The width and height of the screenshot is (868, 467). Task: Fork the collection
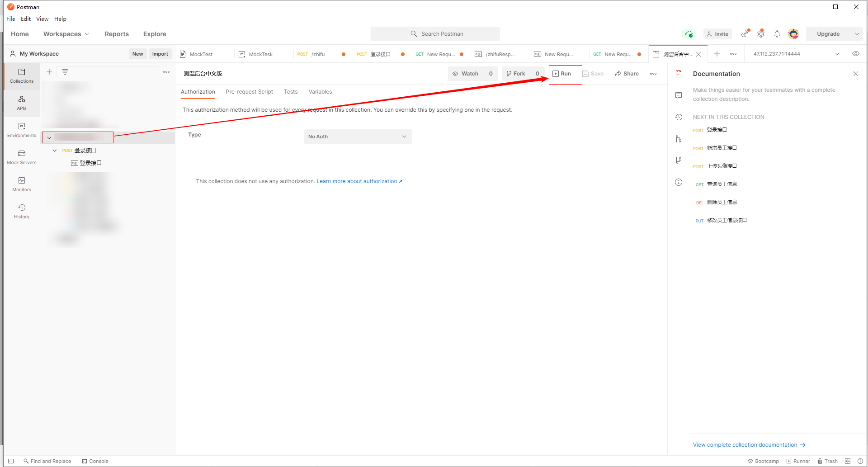click(x=516, y=74)
